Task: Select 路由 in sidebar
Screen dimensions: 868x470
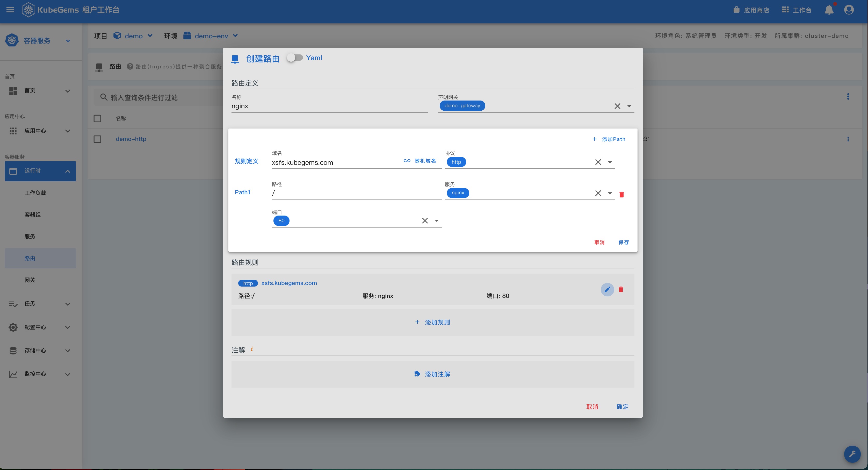Action: [40, 258]
